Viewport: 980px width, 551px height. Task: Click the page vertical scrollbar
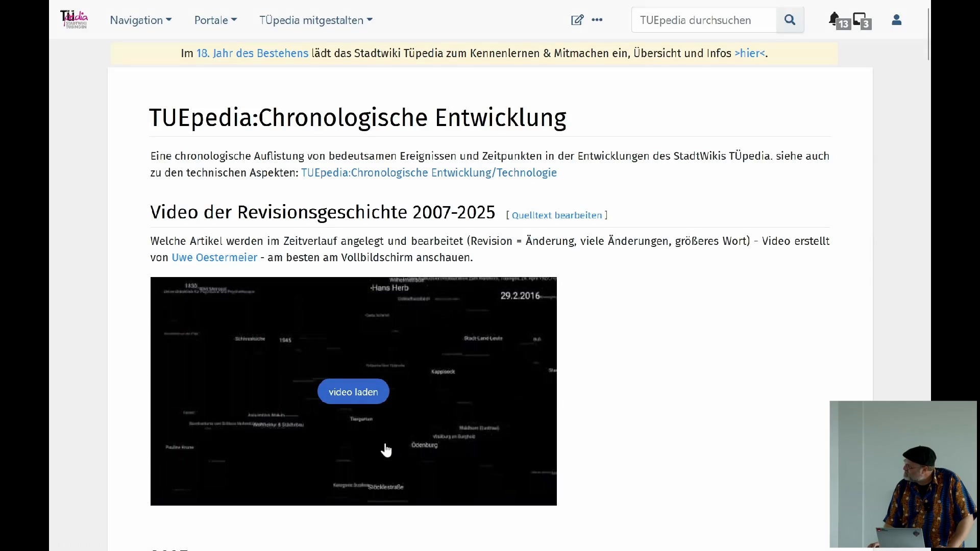(x=928, y=34)
